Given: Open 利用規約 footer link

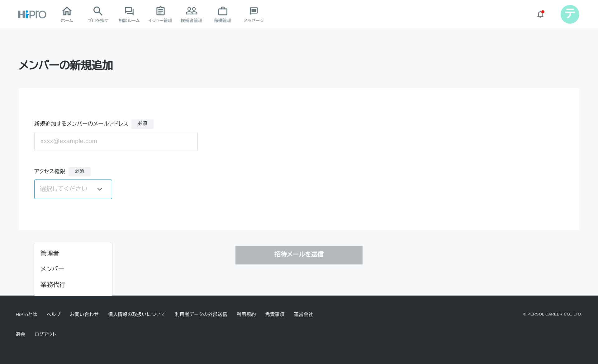Looking at the screenshot, I should click(x=246, y=314).
